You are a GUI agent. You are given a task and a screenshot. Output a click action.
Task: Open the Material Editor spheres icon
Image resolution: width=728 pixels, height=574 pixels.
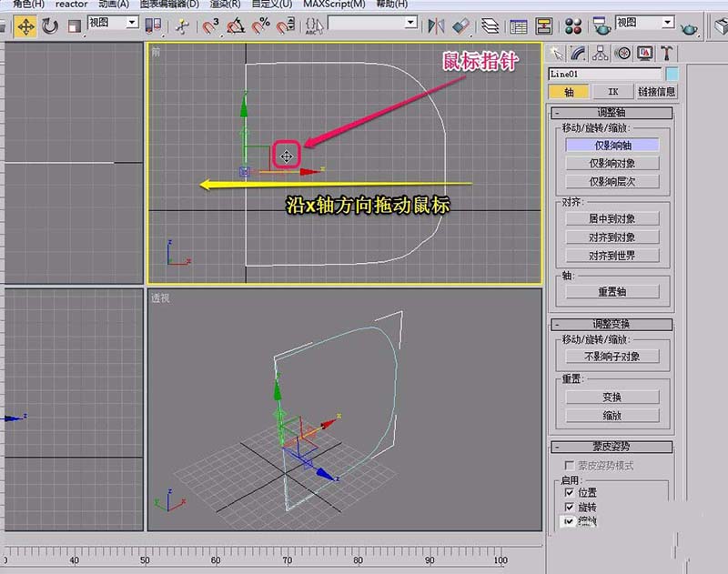pyautogui.click(x=573, y=26)
